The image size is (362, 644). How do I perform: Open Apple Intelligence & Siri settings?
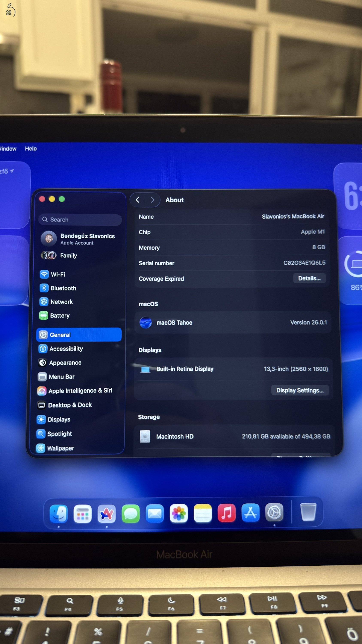(x=80, y=391)
